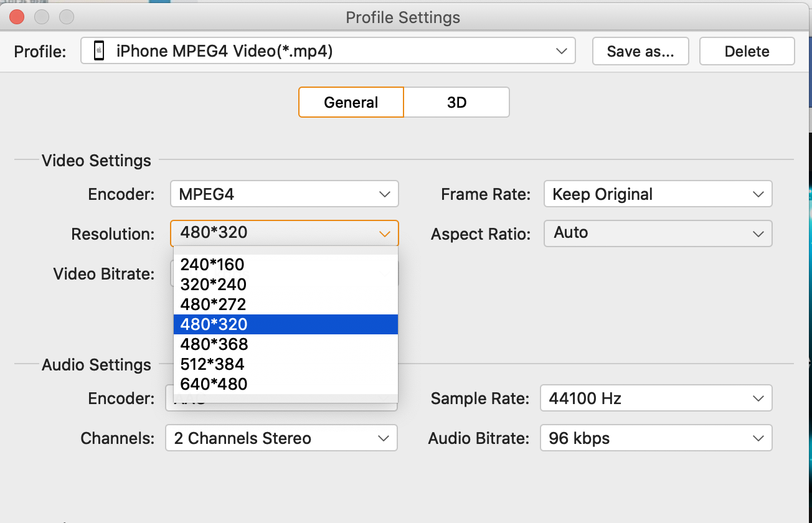Pick 512*384 resolution option
Viewport: 812px width, 523px height.
pyautogui.click(x=286, y=364)
